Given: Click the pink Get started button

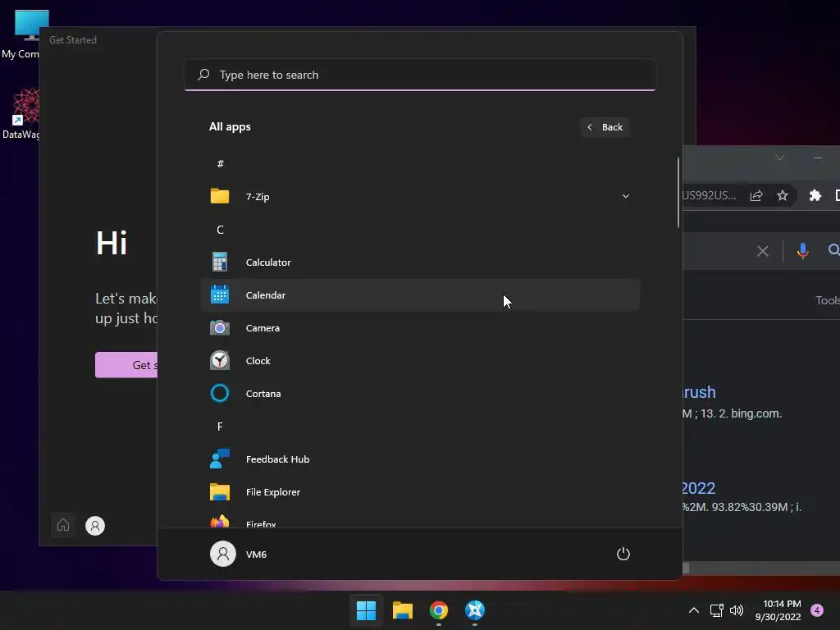Looking at the screenshot, I should tap(126, 365).
